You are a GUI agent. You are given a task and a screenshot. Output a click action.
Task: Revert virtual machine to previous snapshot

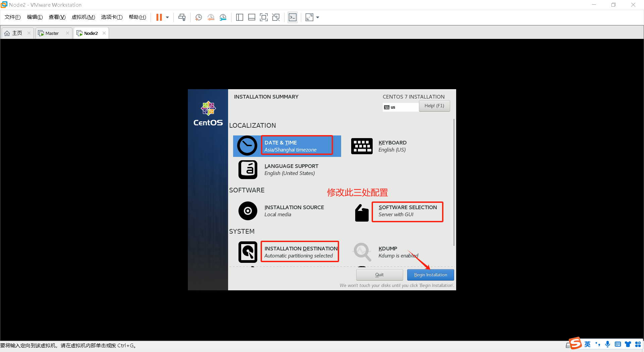tap(211, 17)
